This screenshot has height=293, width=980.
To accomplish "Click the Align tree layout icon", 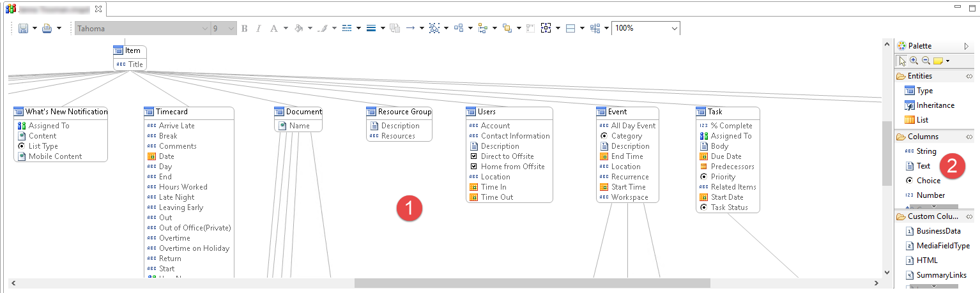I will pos(482,29).
